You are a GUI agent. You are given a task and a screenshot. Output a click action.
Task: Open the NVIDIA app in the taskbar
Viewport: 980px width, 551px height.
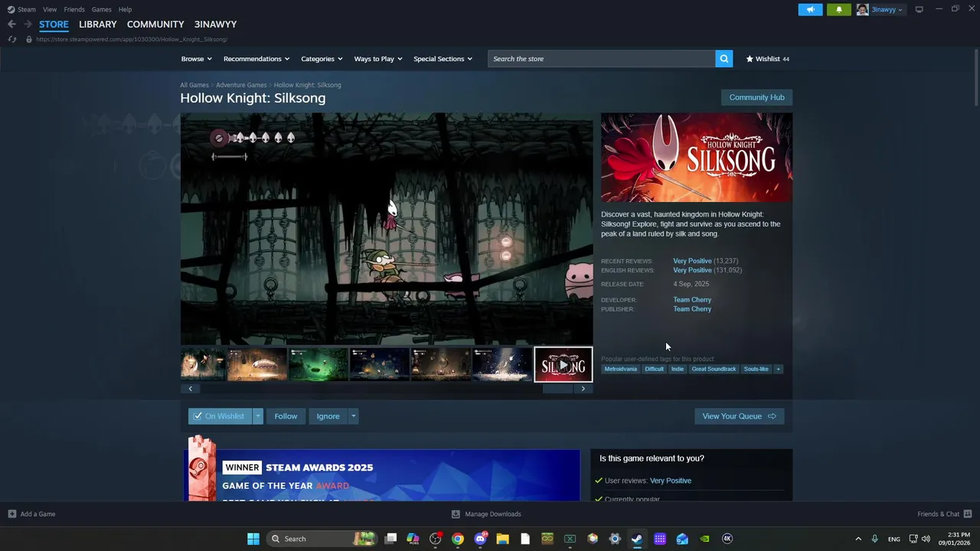point(704,539)
